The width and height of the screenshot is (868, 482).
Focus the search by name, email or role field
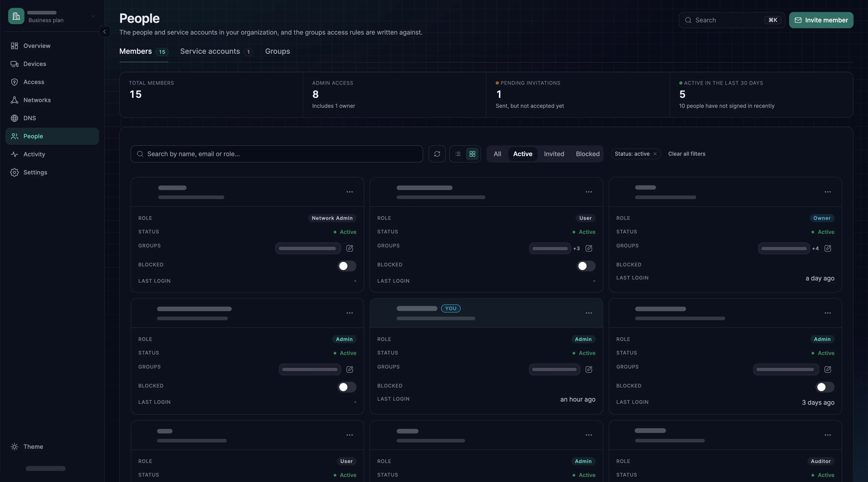click(277, 154)
